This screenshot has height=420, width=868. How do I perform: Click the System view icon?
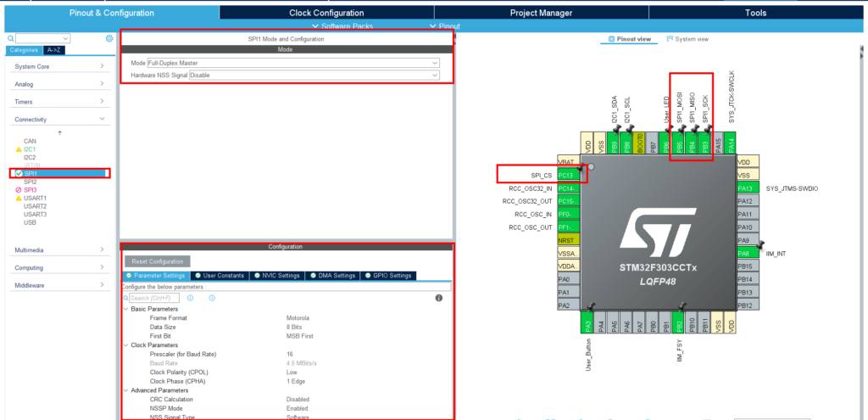pyautogui.click(x=670, y=39)
